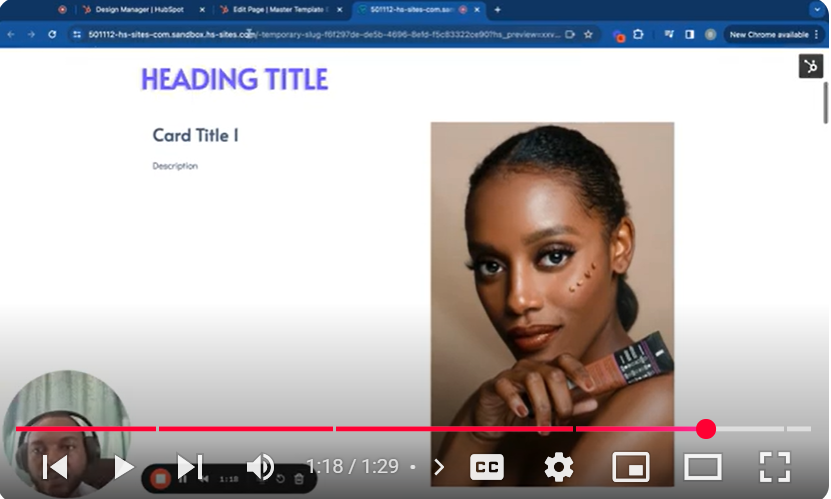Open the recorder extension with the red dot
Viewport: 831px width, 499px height.
pyautogui.click(x=618, y=35)
